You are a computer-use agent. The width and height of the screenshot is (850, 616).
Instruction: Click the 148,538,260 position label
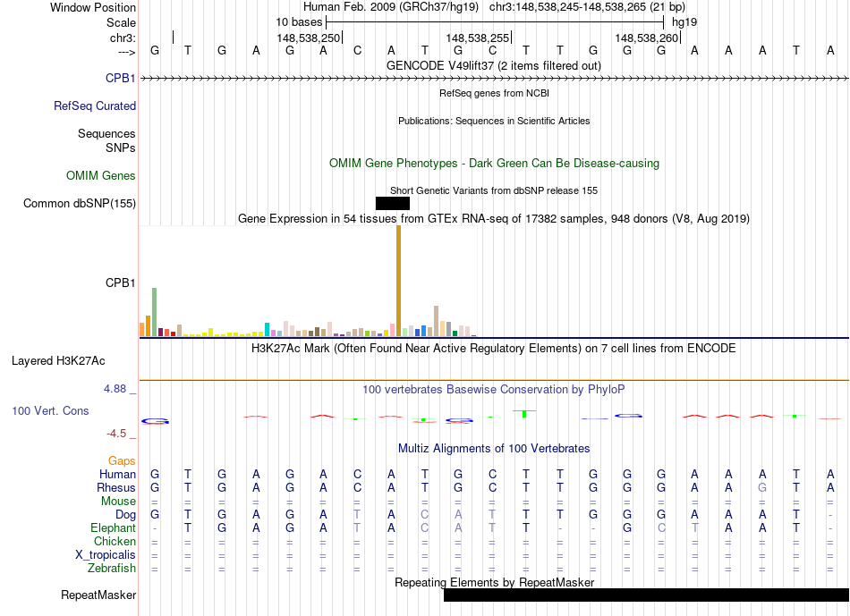[x=647, y=38]
